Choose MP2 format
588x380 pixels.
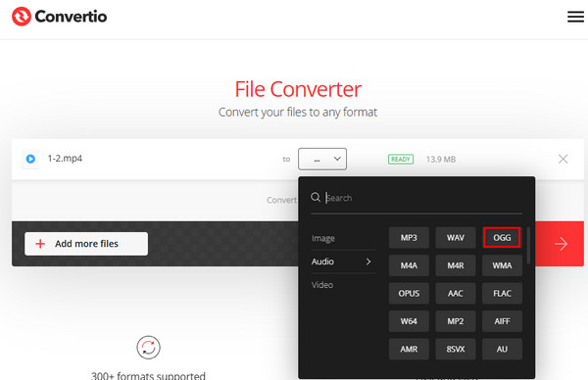pos(456,321)
